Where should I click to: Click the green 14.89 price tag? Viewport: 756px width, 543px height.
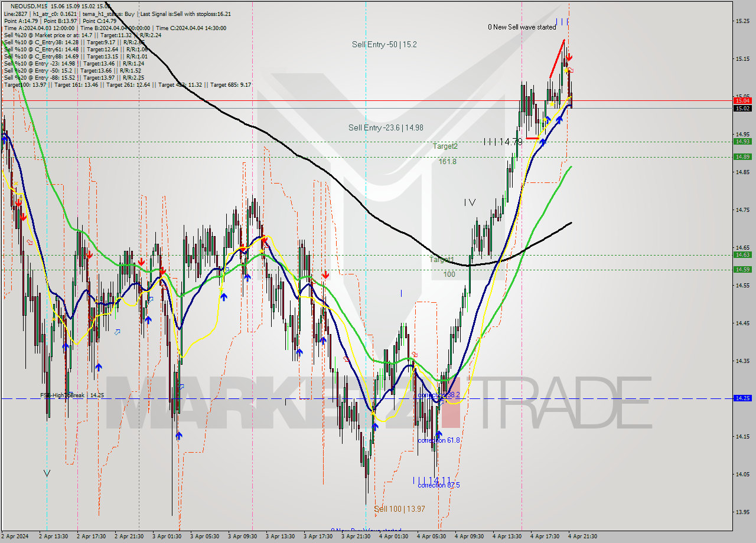(742, 156)
